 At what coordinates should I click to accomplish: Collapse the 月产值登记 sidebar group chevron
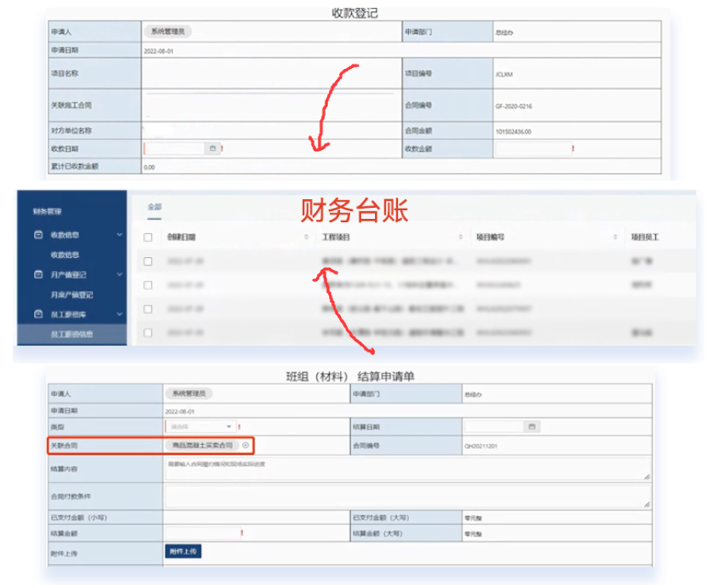(x=120, y=275)
